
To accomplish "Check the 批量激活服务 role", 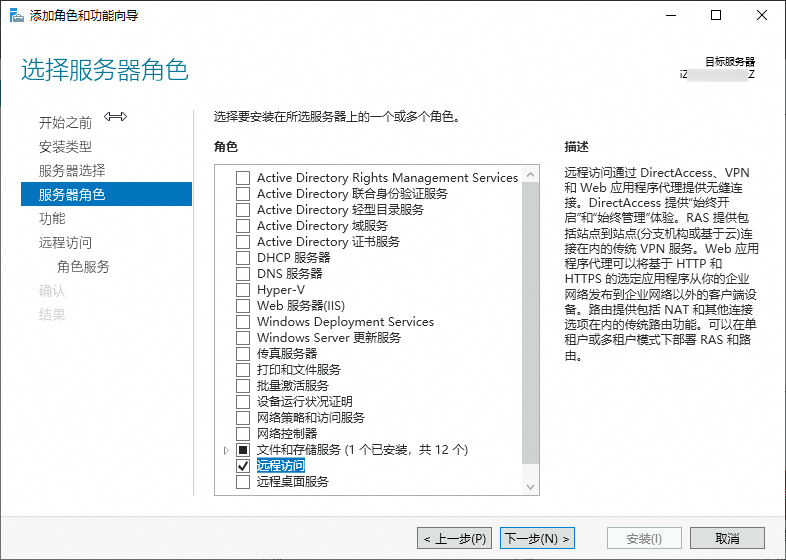I will (x=243, y=386).
